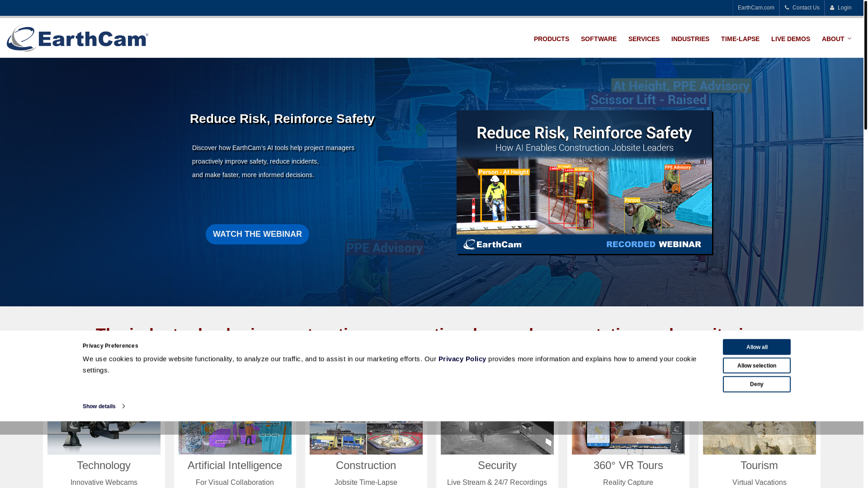This screenshot has height=488, width=868.
Task: Open the Security card thumbnail
Action: coord(497,438)
